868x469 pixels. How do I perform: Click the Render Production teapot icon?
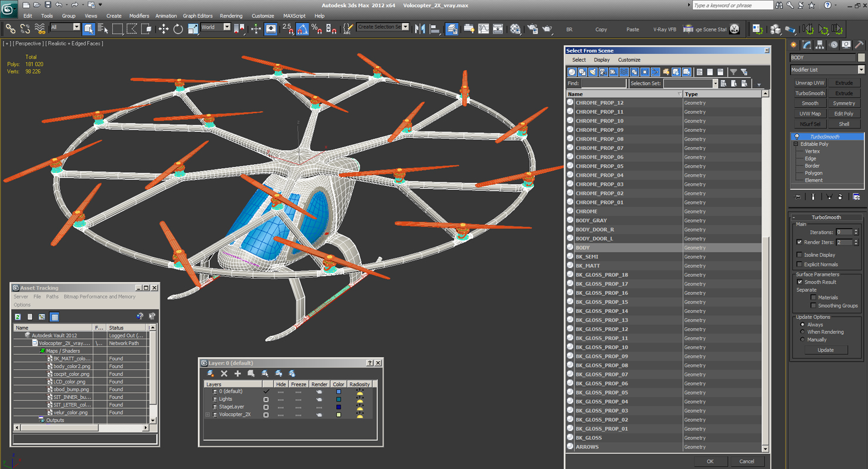click(x=547, y=29)
